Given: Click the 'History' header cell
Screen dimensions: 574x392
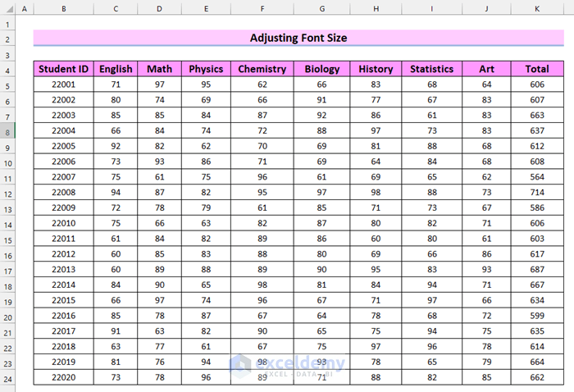Looking at the screenshot, I should click(x=376, y=69).
